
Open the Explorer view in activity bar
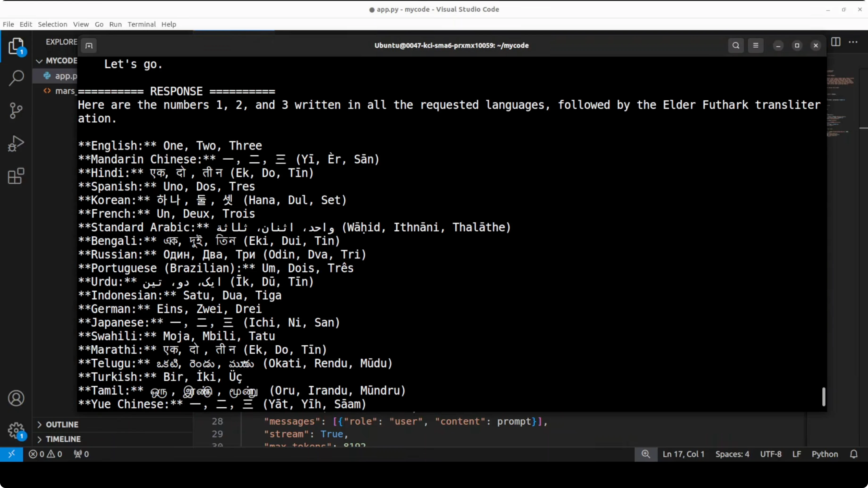tap(16, 46)
